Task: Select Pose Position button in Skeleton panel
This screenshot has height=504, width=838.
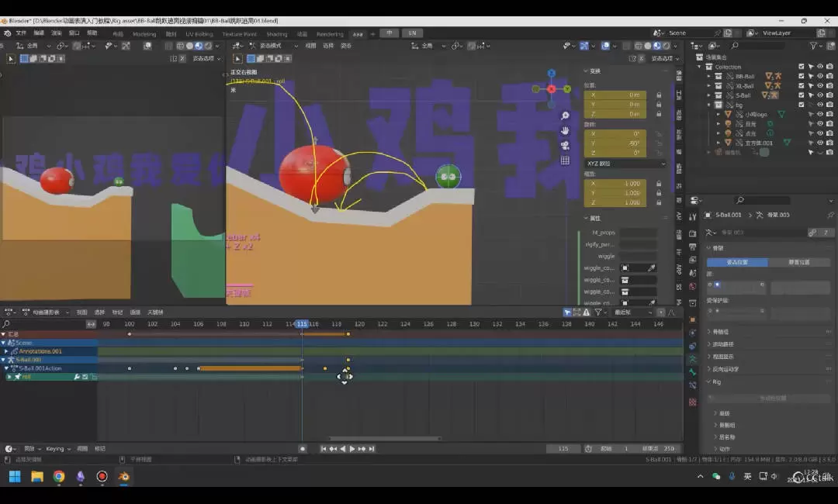Action: (737, 262)
